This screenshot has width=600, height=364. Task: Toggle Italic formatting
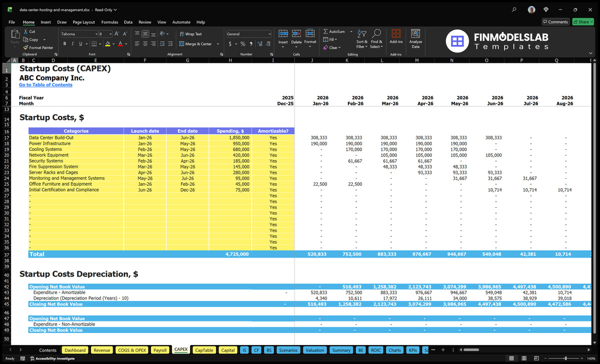[72, 44]
